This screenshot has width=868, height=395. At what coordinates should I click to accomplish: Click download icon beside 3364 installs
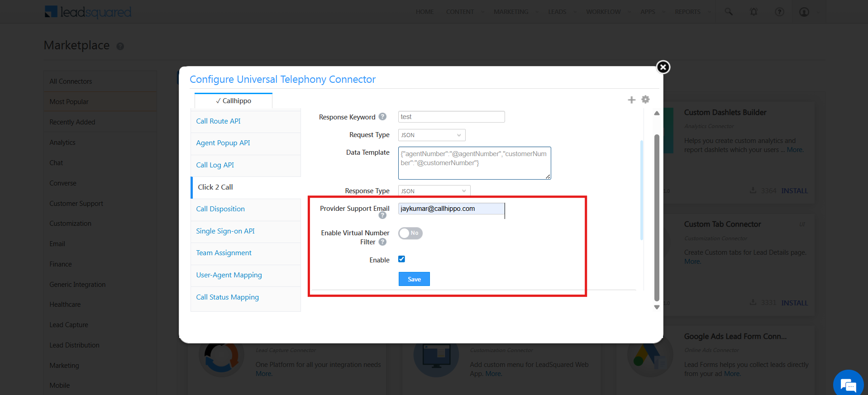pyautogui.click(x=753, y=190)
